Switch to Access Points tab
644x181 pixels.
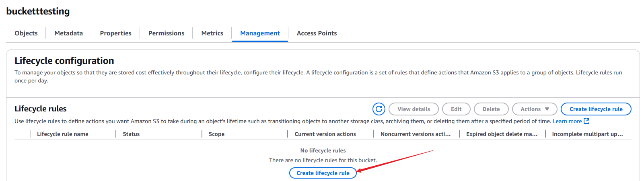pyautogui.click(x=317, y=33)
